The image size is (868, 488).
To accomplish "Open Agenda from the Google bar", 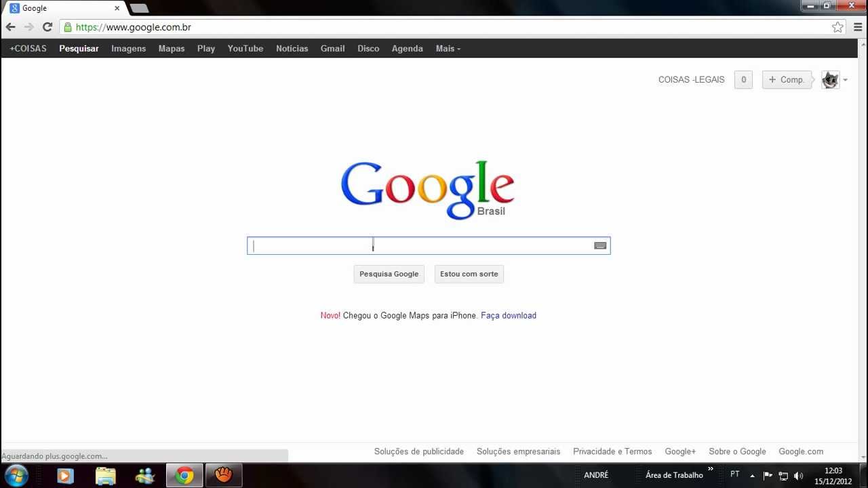I will (x=407, y=49).
